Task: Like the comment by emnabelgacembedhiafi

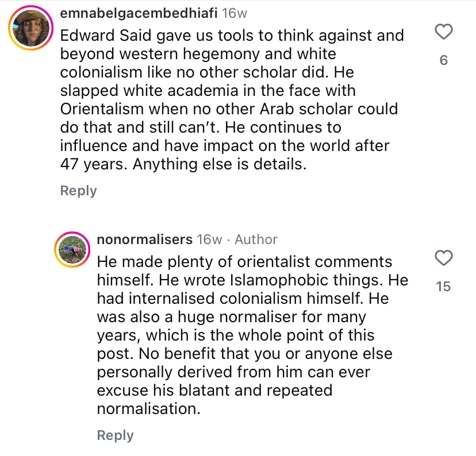Action: click(443, 32)
